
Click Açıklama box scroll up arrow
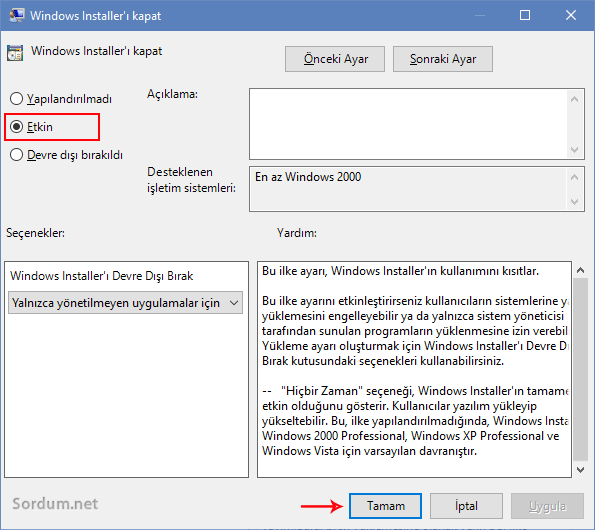tap(575, 99)
